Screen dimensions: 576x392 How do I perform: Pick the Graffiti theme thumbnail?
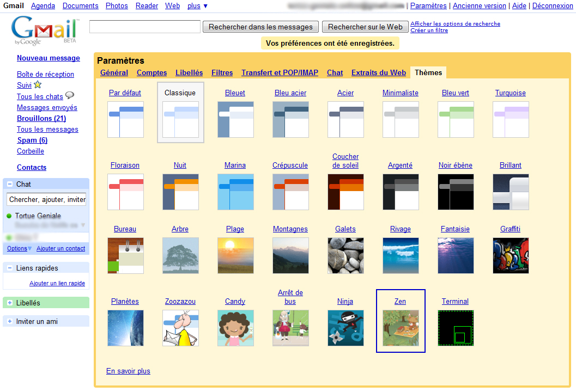[511, 255]
